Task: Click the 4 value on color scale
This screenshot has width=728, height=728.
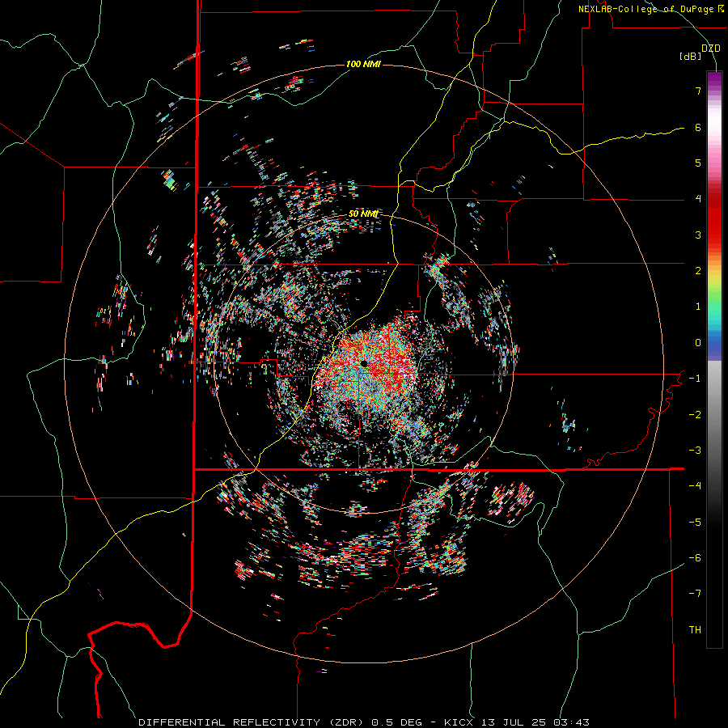Action: (698, 199)
